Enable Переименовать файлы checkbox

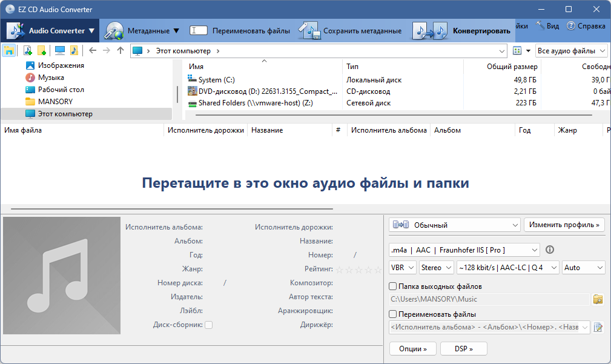[393, 314]
